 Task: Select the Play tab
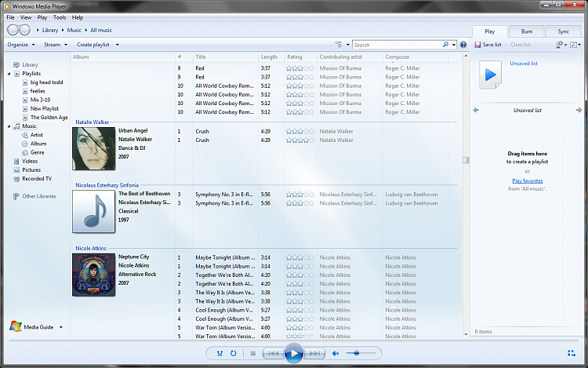pos(490,31)
